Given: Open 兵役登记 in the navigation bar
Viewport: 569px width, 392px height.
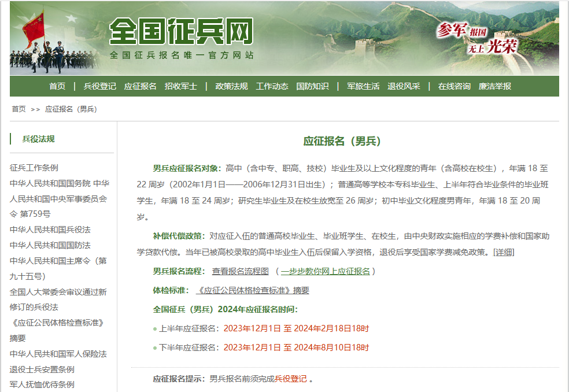Looking at the screenshot, I should tap(99, 86).
